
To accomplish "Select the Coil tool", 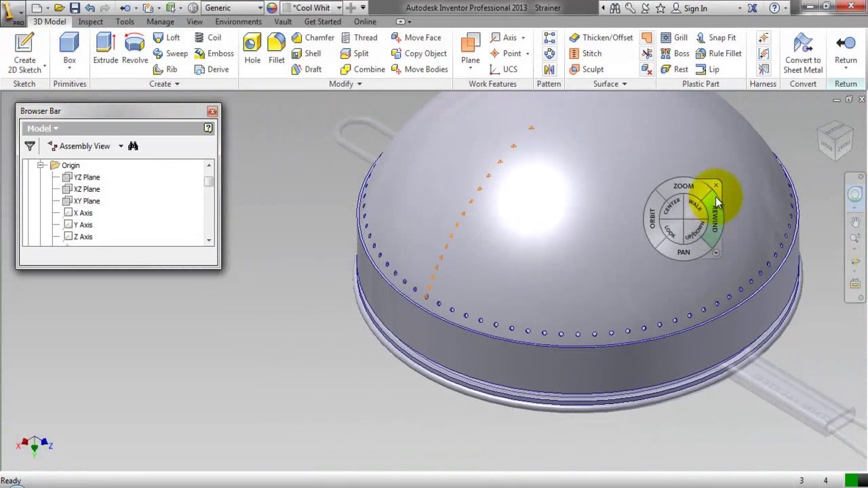I will pyautogui.click(x=208, y=37).
